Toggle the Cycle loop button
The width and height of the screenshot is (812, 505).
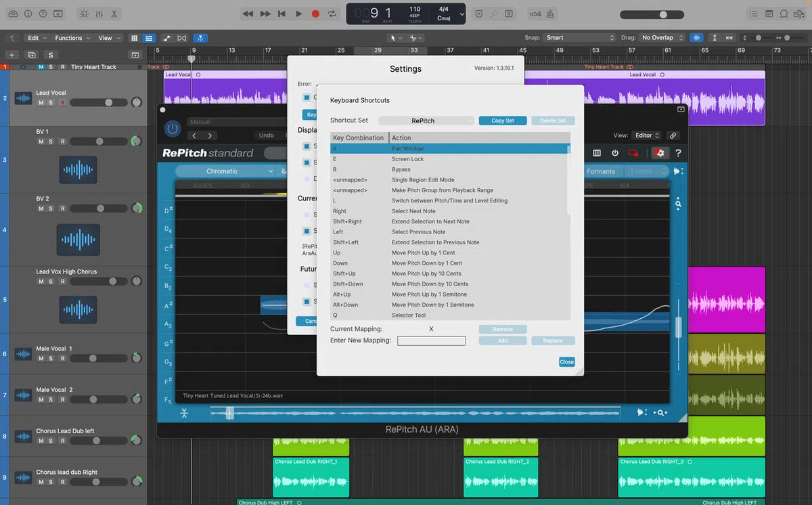click(332, 14)
